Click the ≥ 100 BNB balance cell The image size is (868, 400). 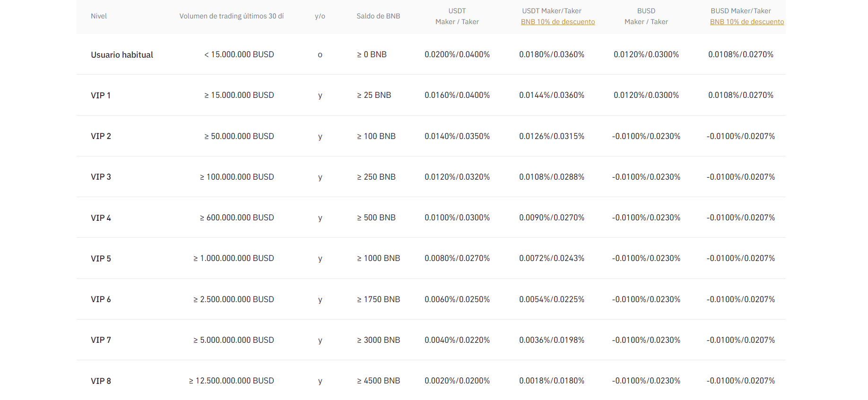click(376, 136)
